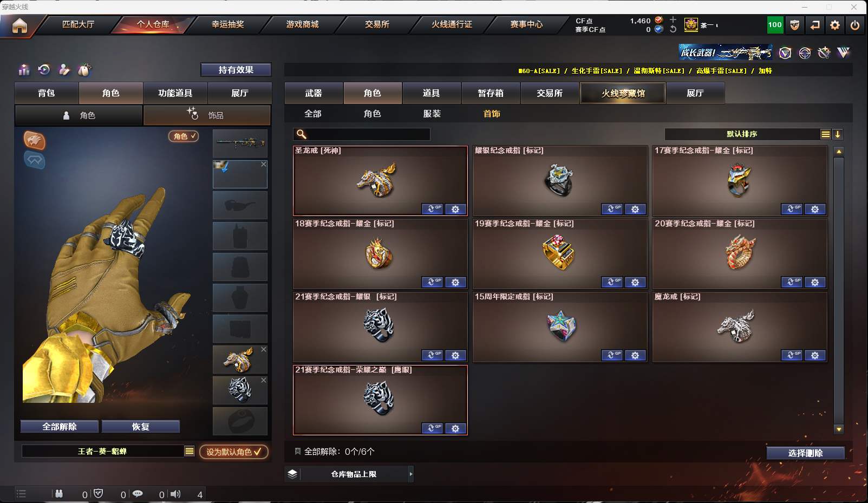The height and width of the screenshot is (503, 868).
Task: Go to the home lobby icon
Action: click(19, 25)
